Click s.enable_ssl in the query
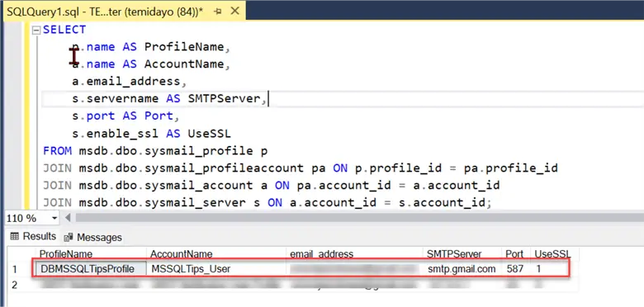 point(116,134)
